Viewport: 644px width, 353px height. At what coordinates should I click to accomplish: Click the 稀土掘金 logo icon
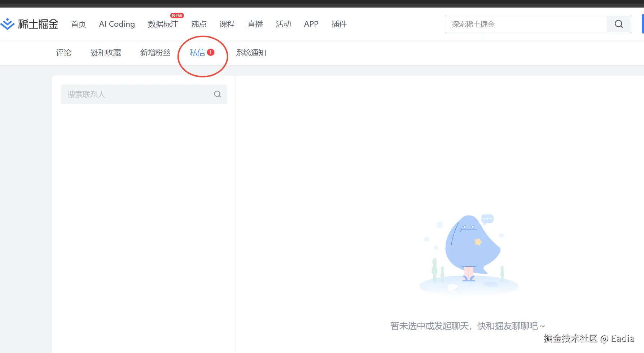(8, 24)
